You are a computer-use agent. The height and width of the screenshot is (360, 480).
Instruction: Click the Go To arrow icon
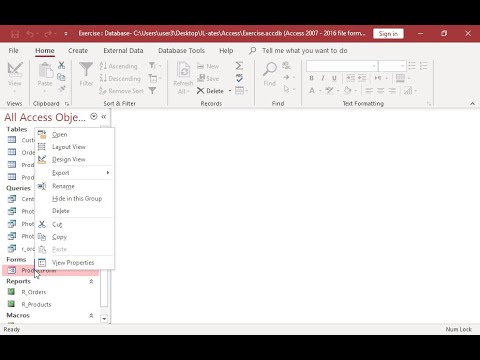[287, 77]
